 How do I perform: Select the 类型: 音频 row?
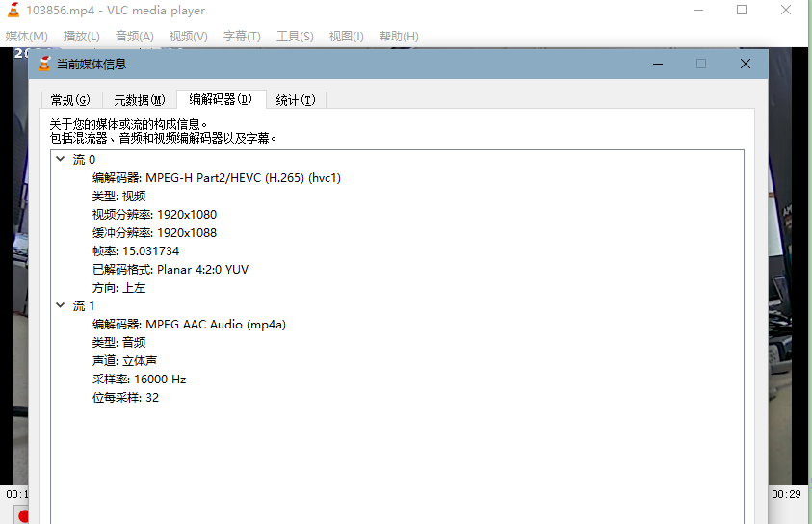119,343
